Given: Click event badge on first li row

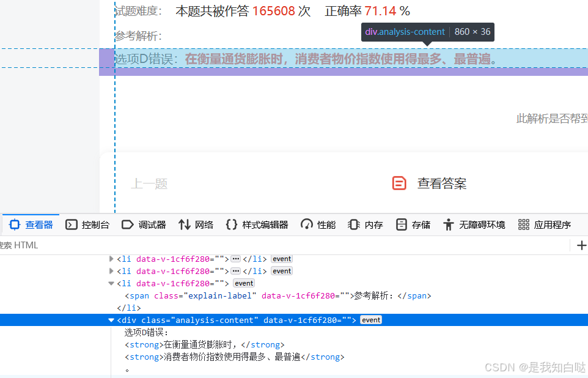Looking at the screenshot, I should 282,259.
